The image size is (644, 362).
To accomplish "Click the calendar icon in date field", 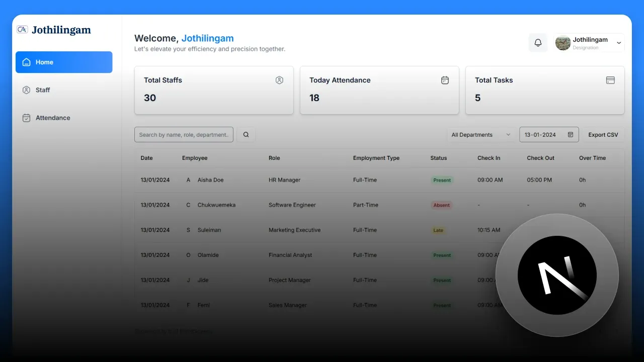I will point(571,135).
